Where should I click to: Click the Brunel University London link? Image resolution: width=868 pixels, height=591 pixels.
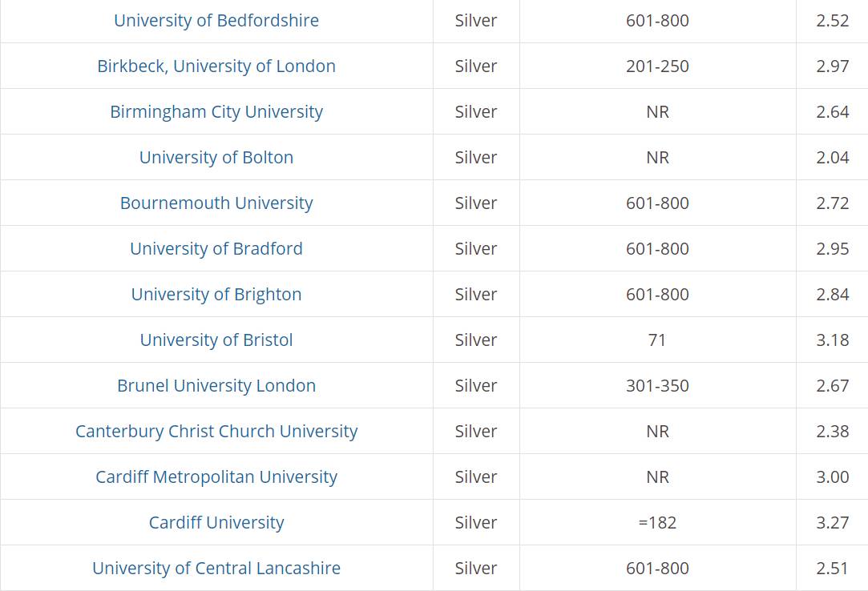pos(216,386)
